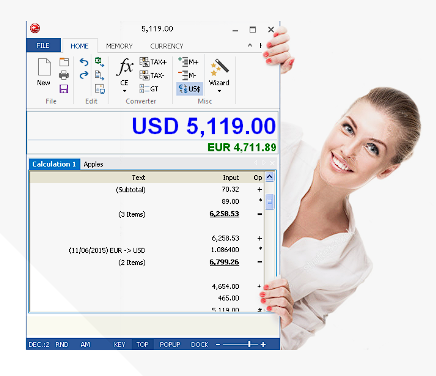This screenshot has height=376, width=436.
Task: Click the fx function icon
Action: (125, 67)
